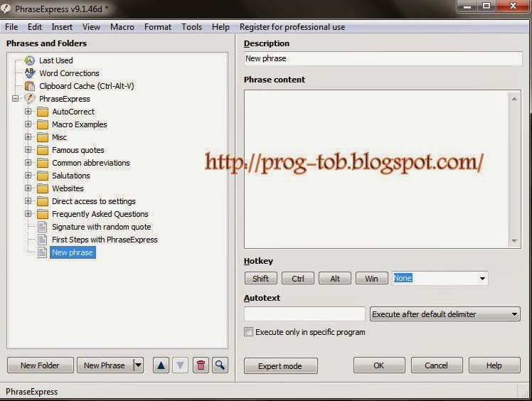Click the New Phrase button

[105, 365]
